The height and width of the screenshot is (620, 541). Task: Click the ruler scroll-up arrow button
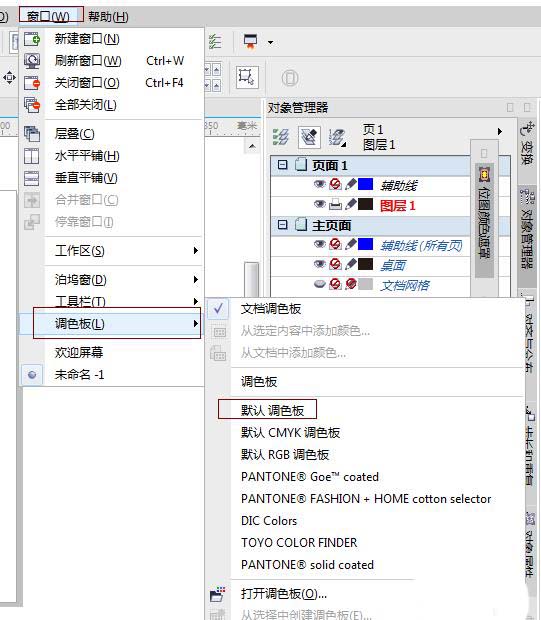(x=252, y=147)
